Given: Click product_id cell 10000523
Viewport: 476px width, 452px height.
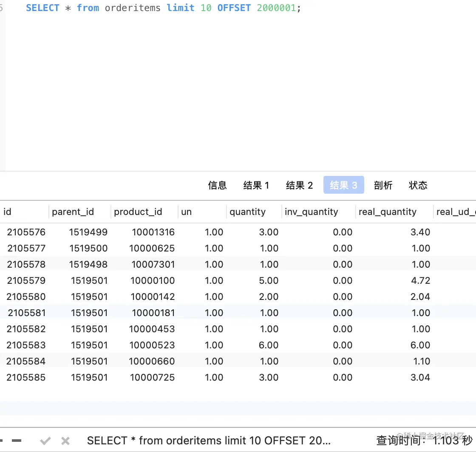Looking at the screenshot, I should coord(152,345).
